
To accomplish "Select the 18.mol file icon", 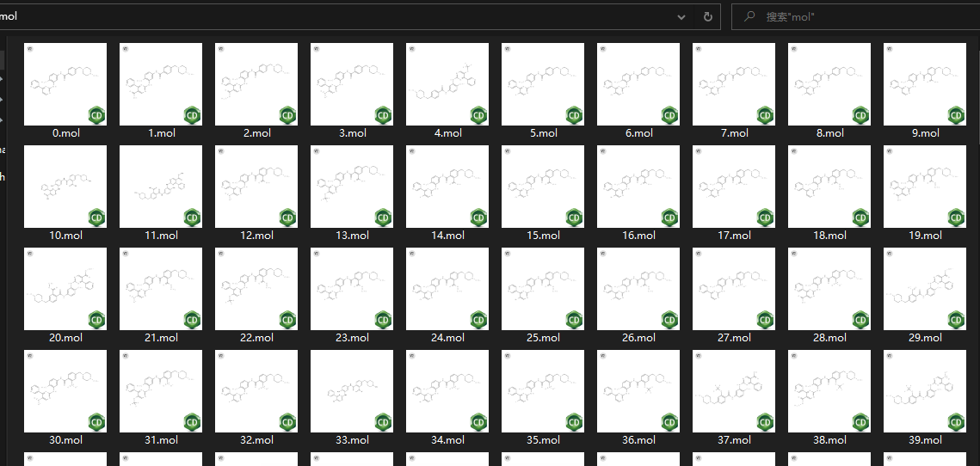I will click(x=829, y=187).
